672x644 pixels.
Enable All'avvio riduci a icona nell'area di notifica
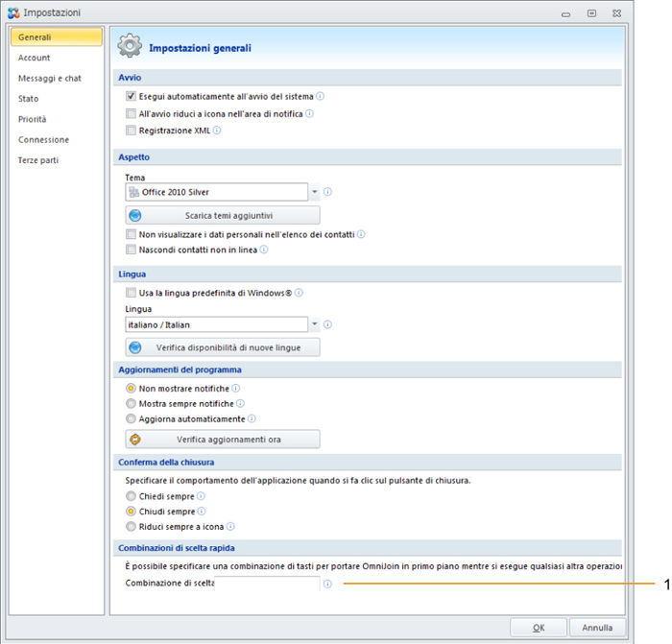pyautogui.click(x=131, y=113)
